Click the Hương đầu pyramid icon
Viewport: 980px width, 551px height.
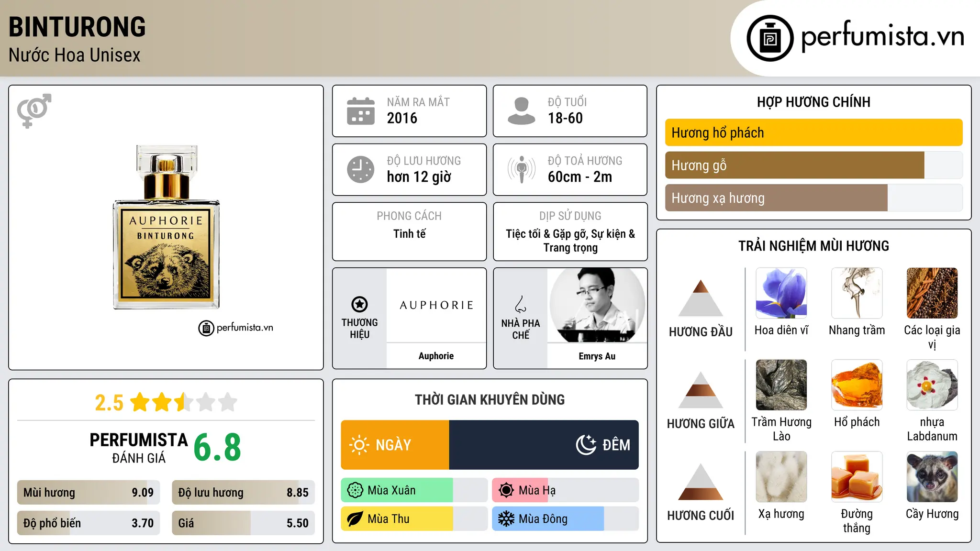[x=701, y=298]
